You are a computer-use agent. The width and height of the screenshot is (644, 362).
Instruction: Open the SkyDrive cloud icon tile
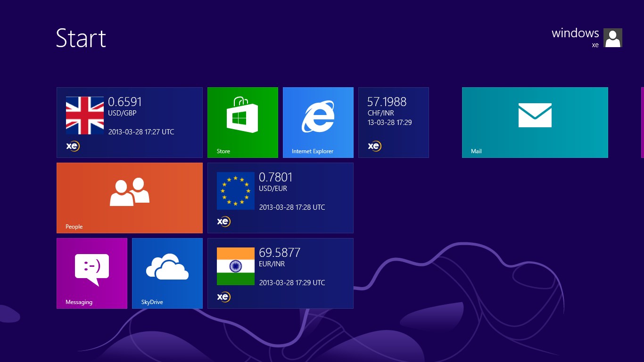pos(167,267)
